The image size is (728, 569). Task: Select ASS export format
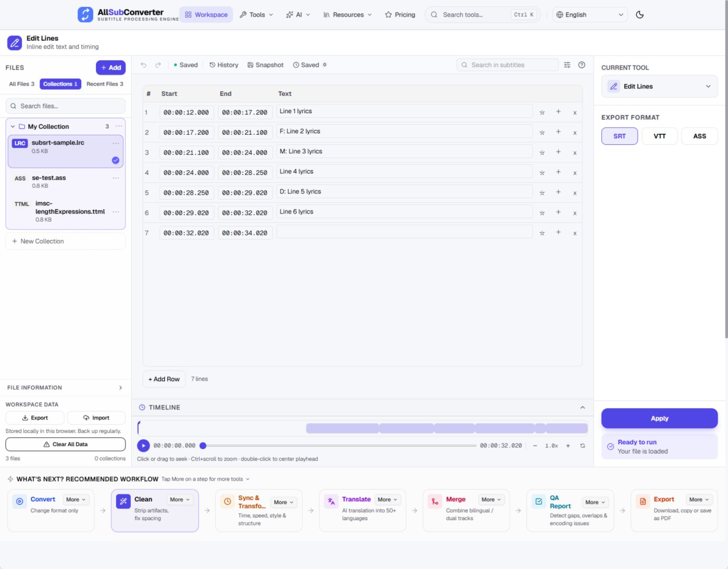(x=700, y=136)
